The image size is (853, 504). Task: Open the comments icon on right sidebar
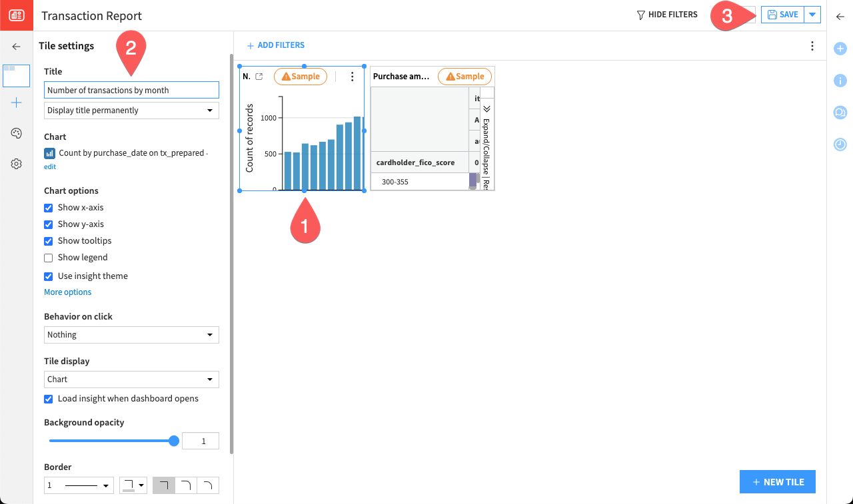pyautogui.click(x=840, y=112)
